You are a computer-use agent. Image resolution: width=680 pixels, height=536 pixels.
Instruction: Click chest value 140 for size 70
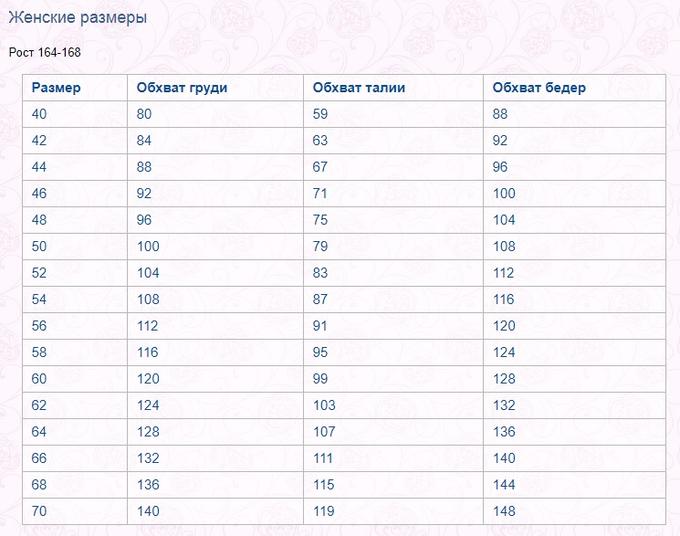(x=148, y=511)
